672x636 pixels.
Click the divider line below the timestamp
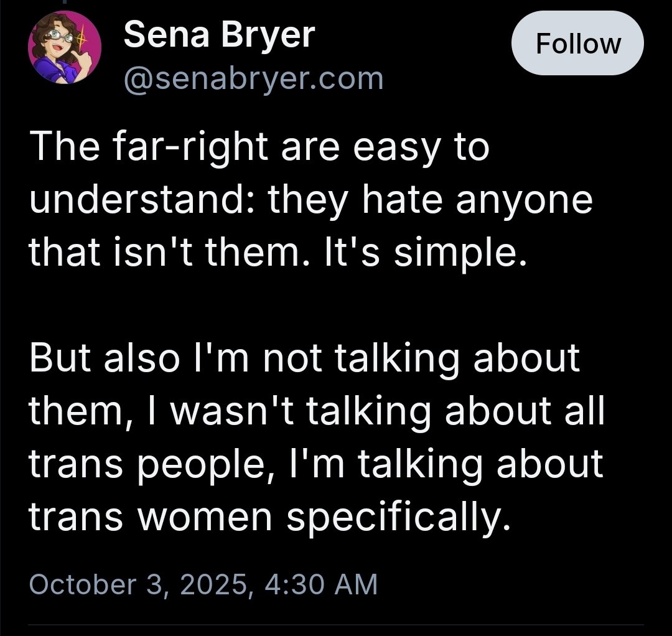(336, 624)
